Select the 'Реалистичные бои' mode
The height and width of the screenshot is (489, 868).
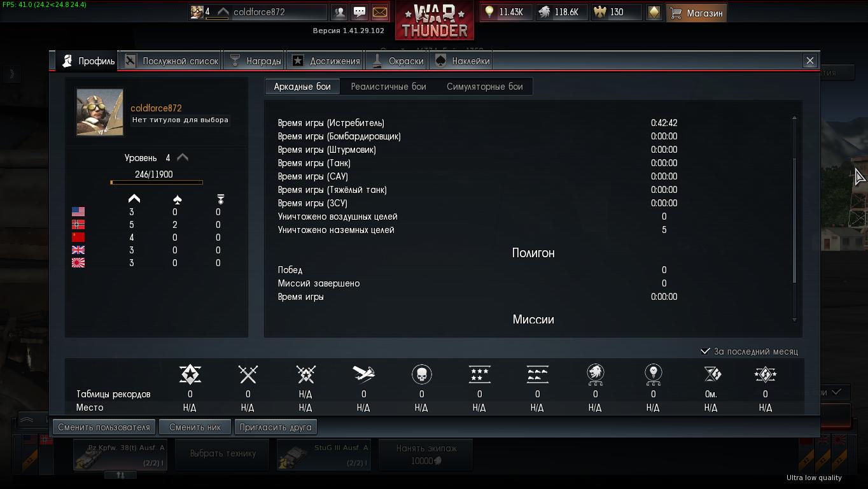[388, 87]
